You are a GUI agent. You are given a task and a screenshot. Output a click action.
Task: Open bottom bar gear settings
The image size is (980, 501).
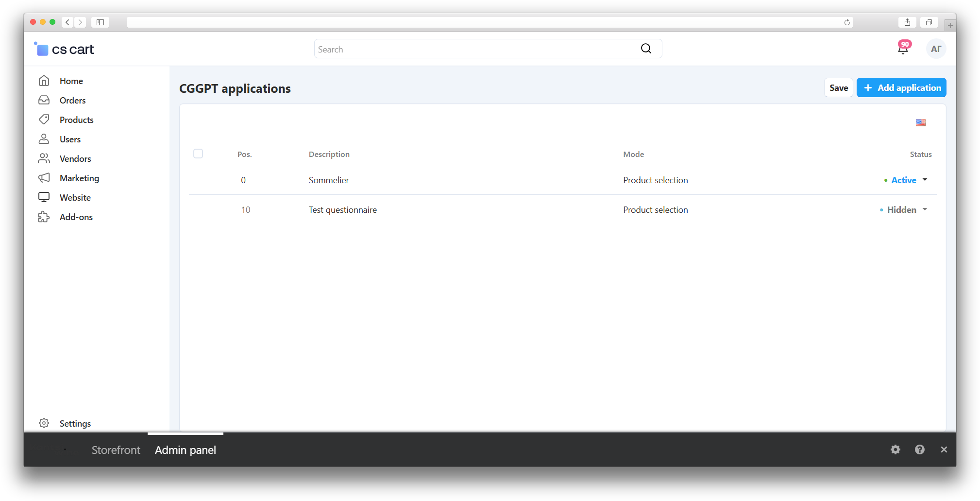[896, 449]
